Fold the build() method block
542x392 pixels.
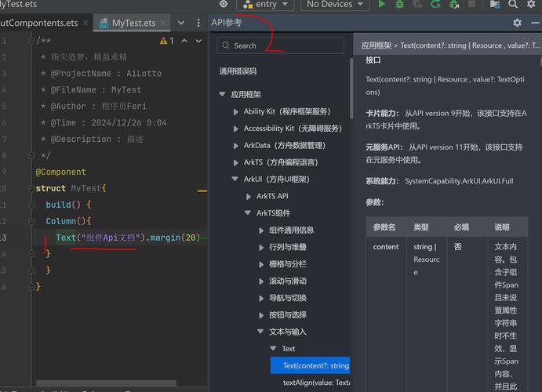tap(31, 205)
